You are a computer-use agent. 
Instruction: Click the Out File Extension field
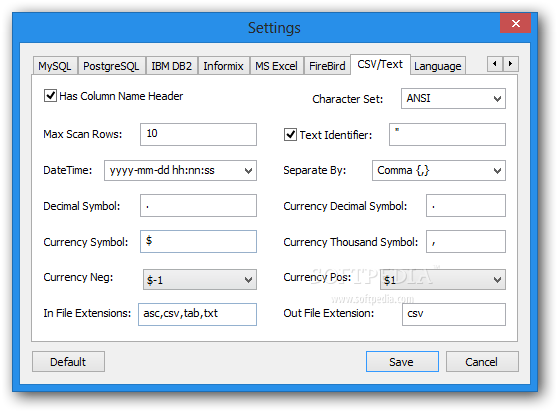point(454,314)
